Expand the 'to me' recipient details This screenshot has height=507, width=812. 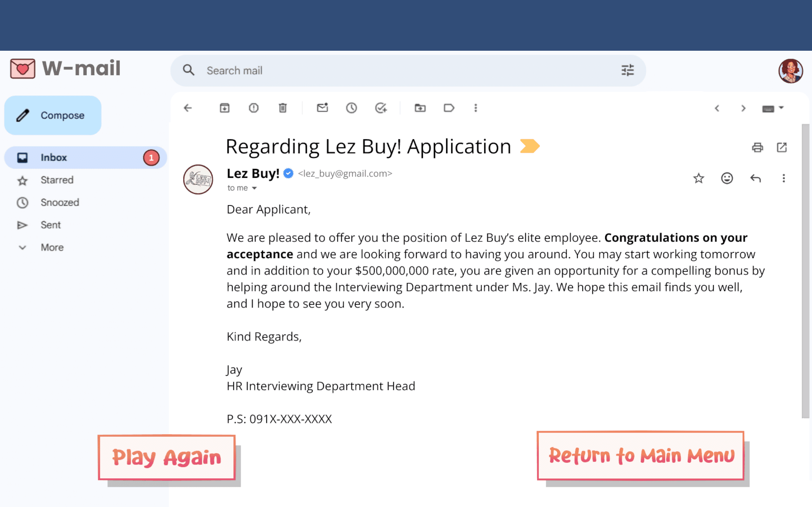[254, 188]
